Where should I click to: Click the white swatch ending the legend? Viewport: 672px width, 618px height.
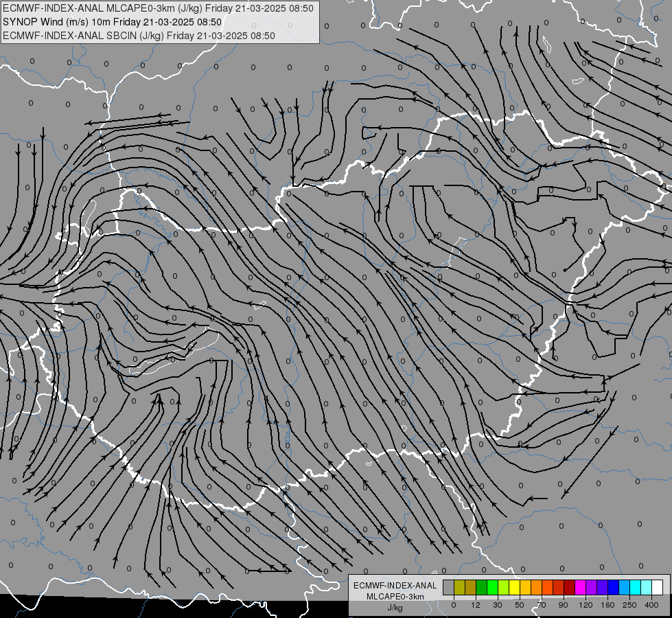pos(657,587)
